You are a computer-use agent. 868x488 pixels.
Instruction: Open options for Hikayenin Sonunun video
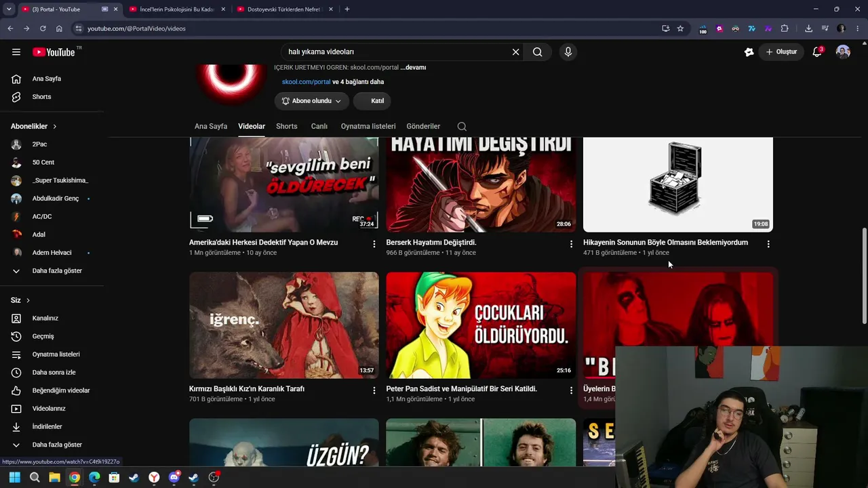tap(768, 244)
